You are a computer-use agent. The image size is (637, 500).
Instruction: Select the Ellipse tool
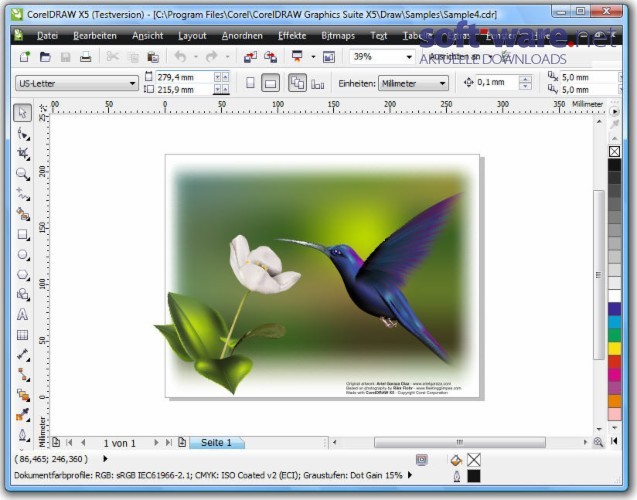click(23, 255)
